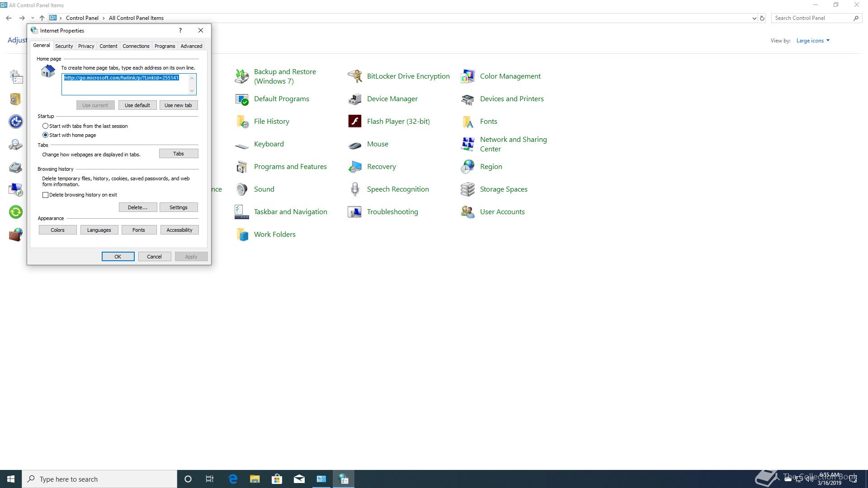This screenshot has width=868, height=488.
Task: Launch Microsoft Edge from the taskbar
Action: (233, 479)
